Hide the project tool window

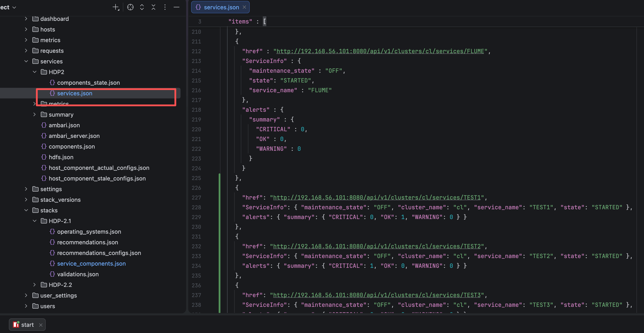(176, 7)
